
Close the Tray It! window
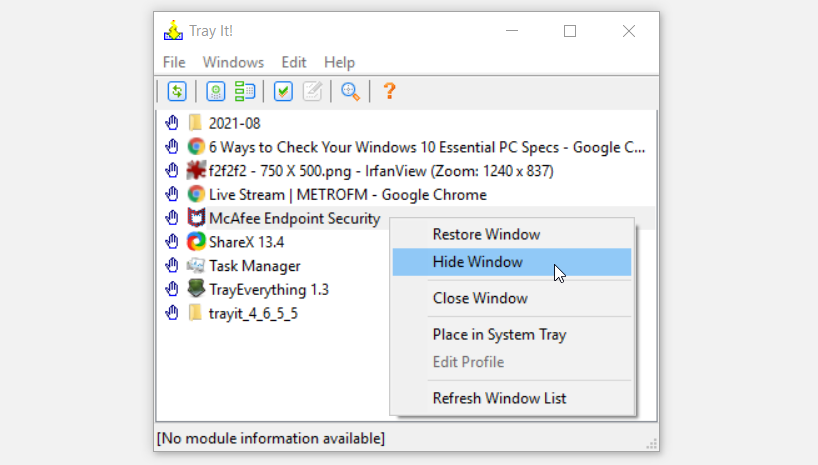coord(629,31)
